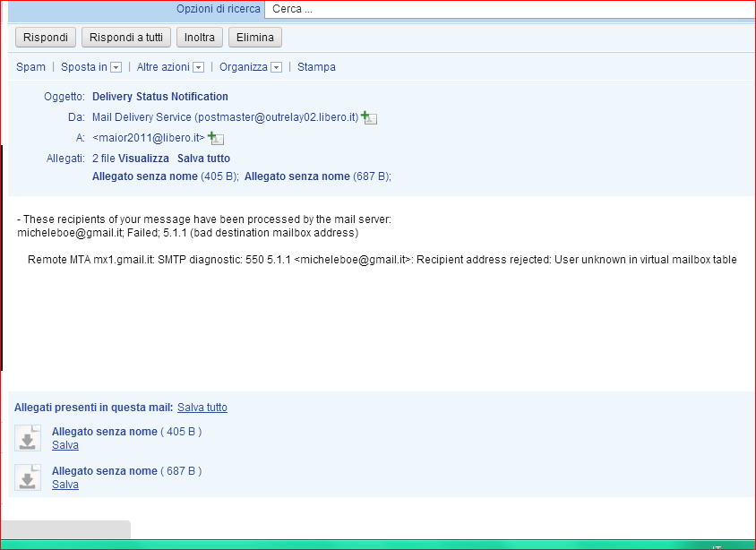Open the 'Altre azioni' dropdown menu
756x550 pixels.
point(198,67)
